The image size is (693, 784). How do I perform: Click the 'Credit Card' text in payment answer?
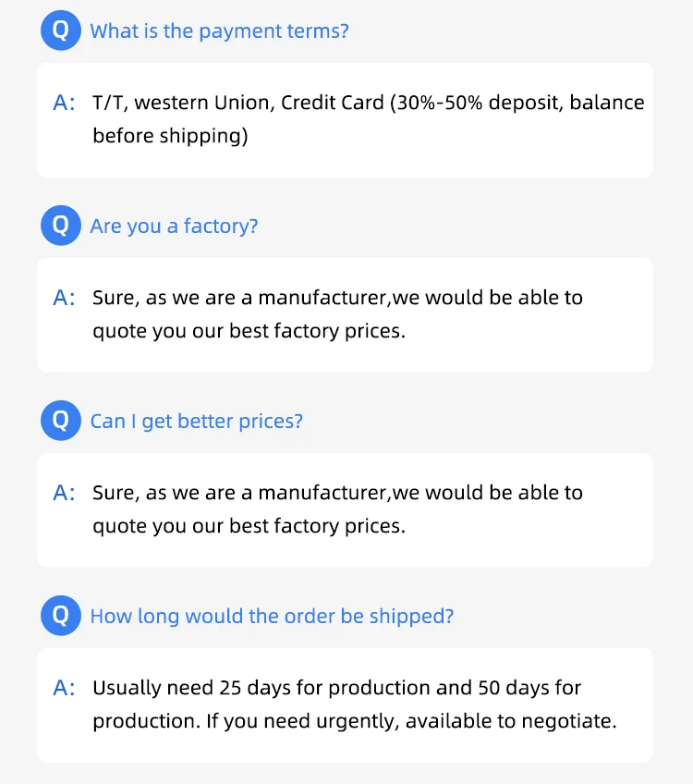coord(332,103)
